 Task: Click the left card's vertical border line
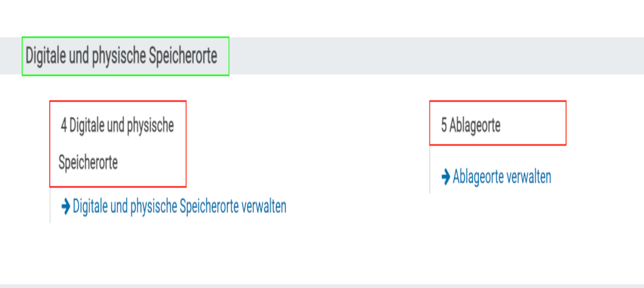point(50,205)
